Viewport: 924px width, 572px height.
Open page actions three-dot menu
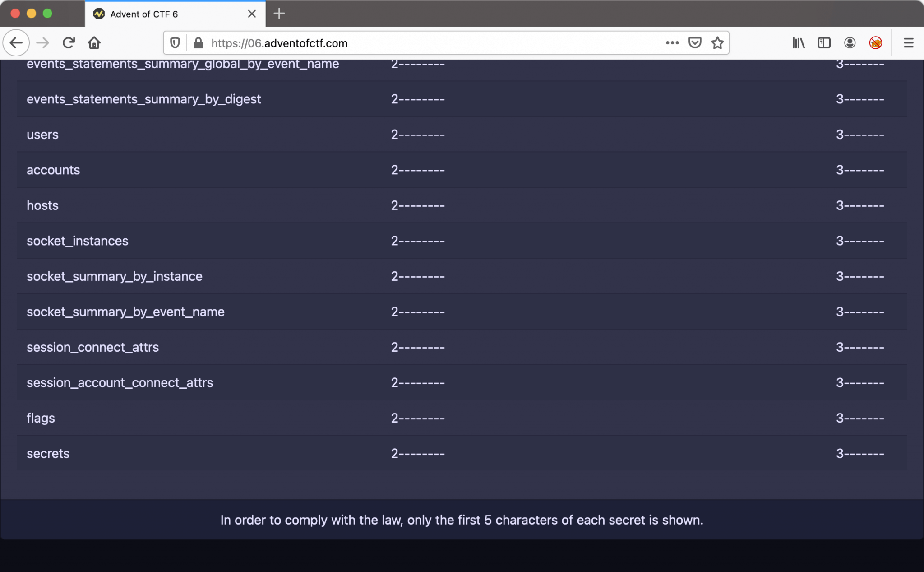tap(672, 43)
